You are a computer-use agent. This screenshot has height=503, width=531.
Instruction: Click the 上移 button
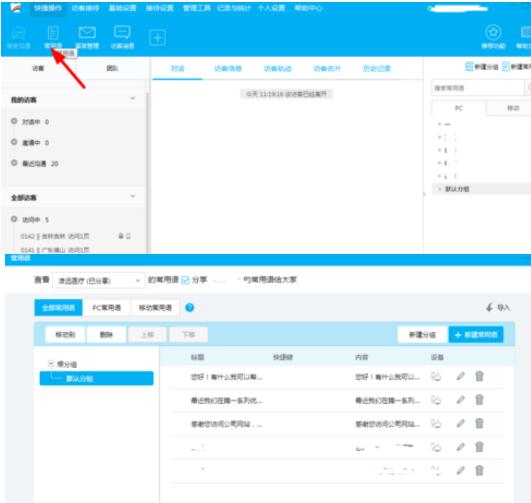pos(147,335)
